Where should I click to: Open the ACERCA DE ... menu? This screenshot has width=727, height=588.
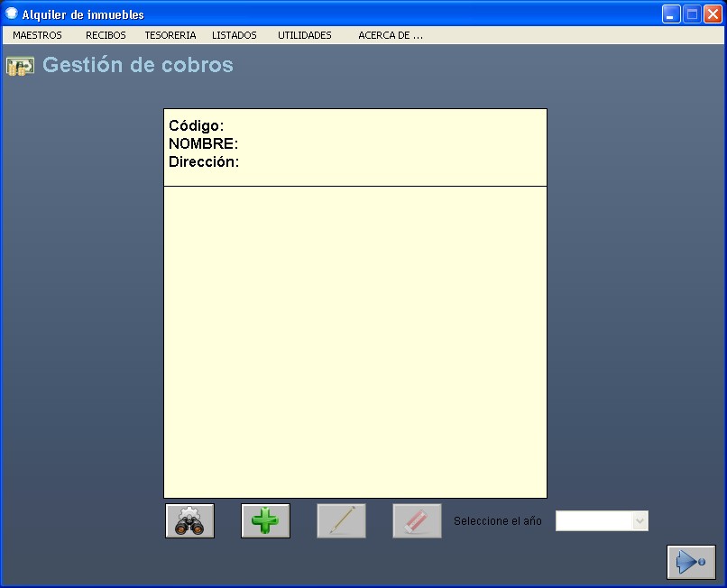point(391,35)
